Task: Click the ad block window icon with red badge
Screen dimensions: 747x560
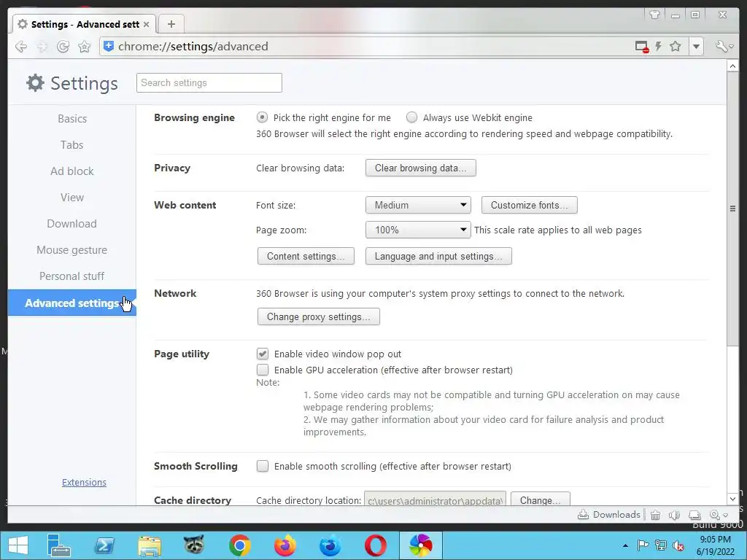Action: (642, 47)
